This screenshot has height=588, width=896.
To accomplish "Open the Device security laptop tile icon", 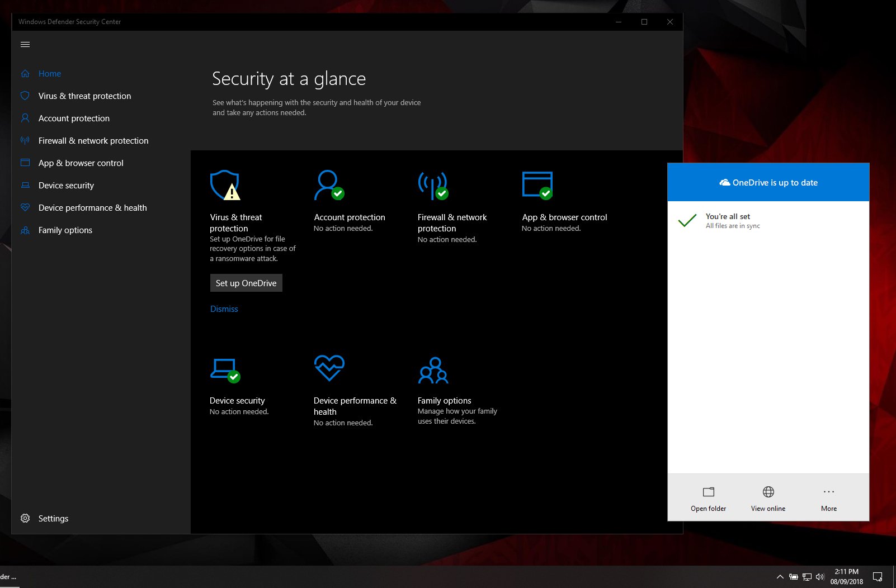I will tap(225, 370).
